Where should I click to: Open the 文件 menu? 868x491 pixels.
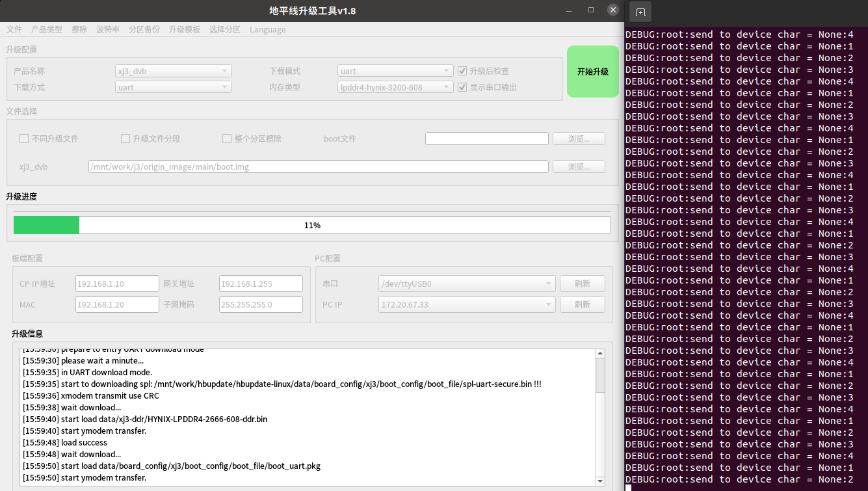14,29
